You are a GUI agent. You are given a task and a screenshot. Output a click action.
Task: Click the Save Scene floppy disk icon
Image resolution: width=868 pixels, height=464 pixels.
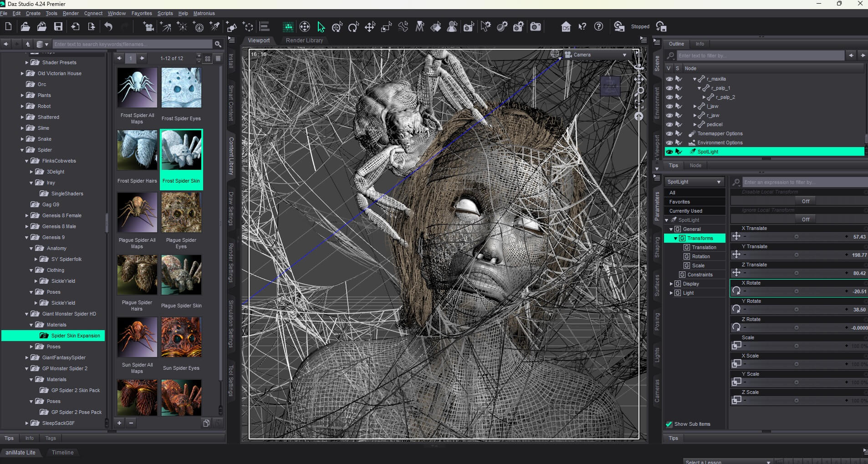coord(58,26)
